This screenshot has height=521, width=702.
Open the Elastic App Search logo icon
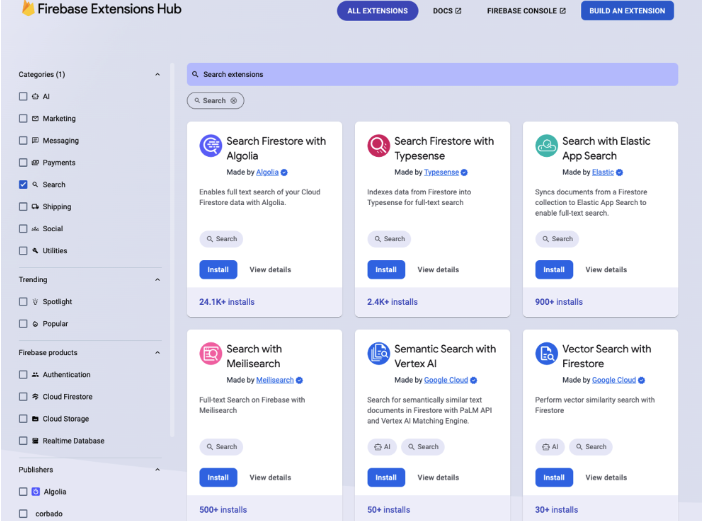[x=546, y=146]
